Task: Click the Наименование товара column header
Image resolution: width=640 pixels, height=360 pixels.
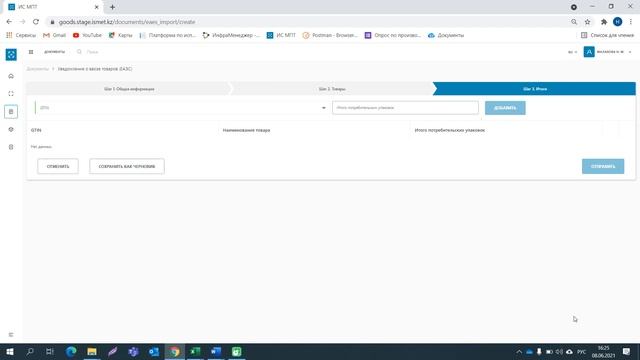Action: [247, 130]
